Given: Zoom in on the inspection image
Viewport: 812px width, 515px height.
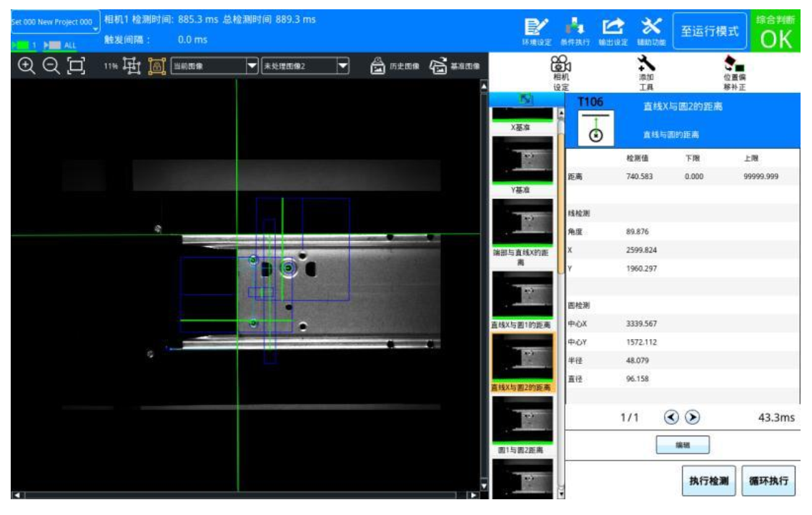Looking at the screenshot, I should click(26, 67).
